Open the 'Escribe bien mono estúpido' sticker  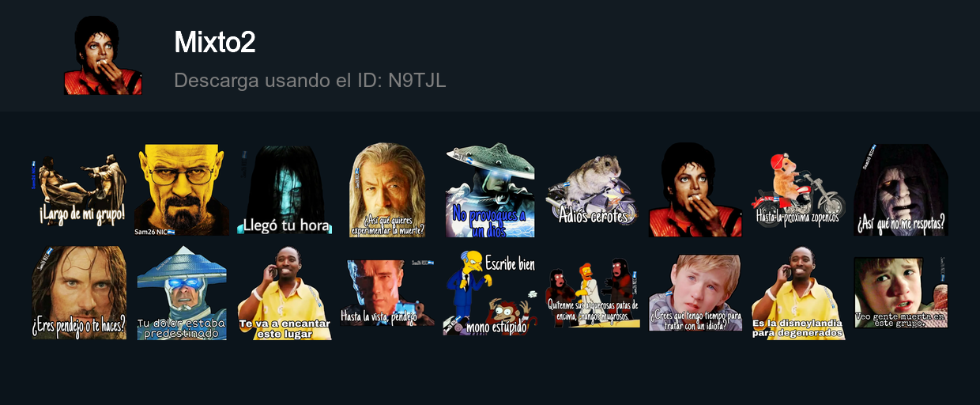click(x=490, y=293)
